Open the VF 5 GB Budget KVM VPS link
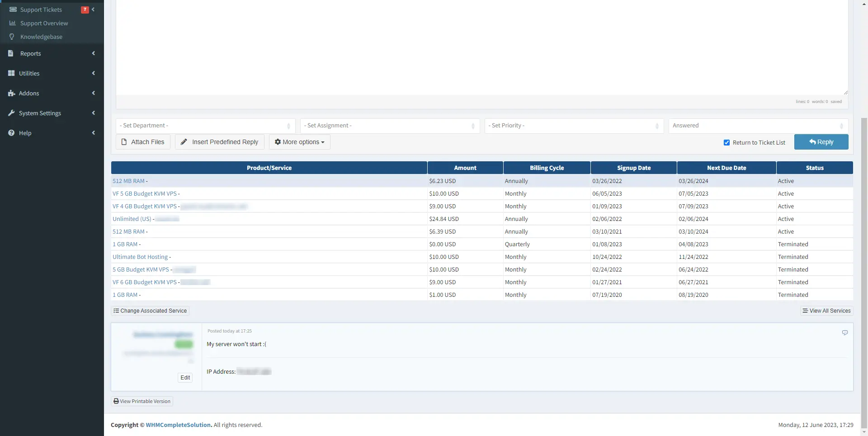This screenshot has height=436, width=868. click(x=145, y=193)
